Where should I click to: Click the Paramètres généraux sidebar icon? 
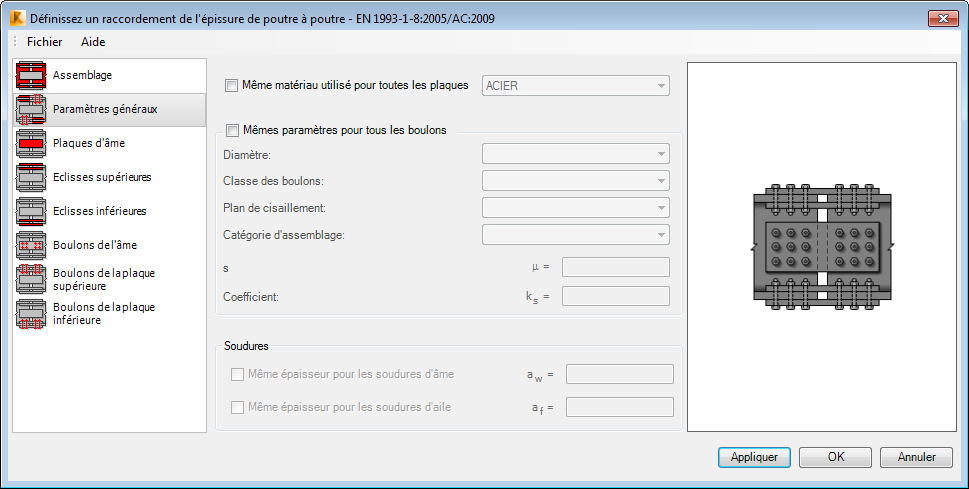click(31, 109)
